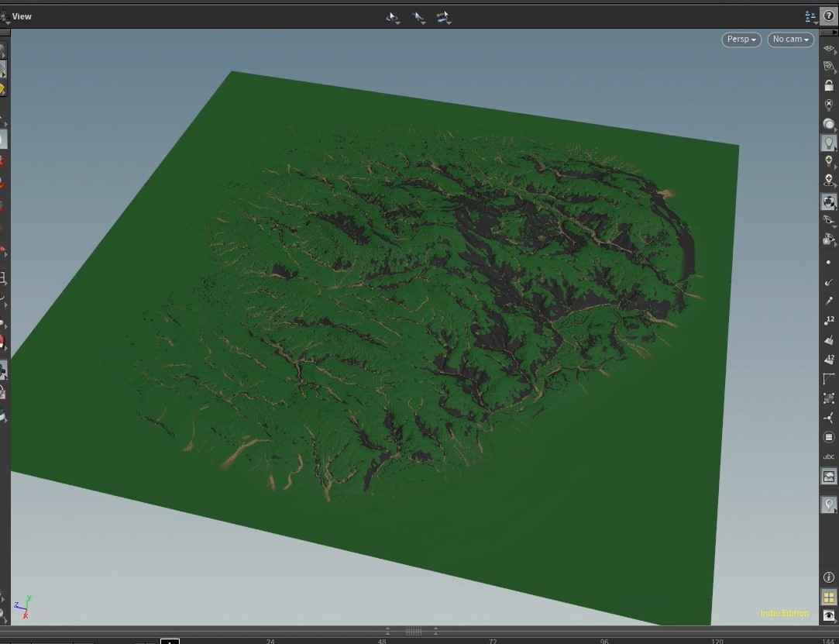Jump to frame 48 on the timeline
The height and width of the screenshot is (644, 839).
pos(381,640)
